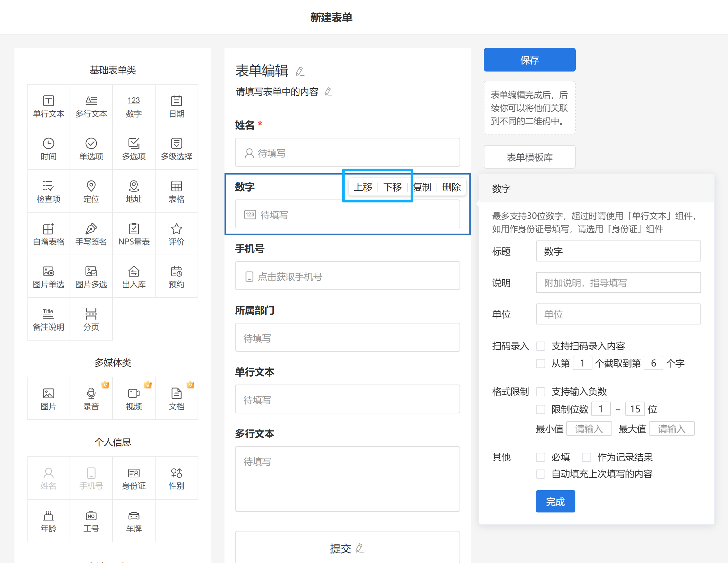Click 复制 to duplicate the field

point(422,187)
